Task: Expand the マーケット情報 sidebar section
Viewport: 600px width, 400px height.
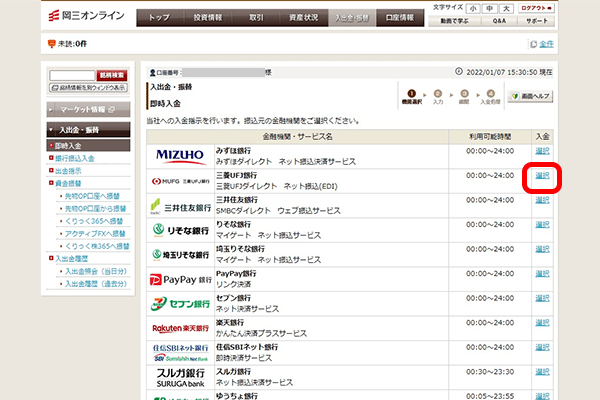Action: [x=88, y=109]
